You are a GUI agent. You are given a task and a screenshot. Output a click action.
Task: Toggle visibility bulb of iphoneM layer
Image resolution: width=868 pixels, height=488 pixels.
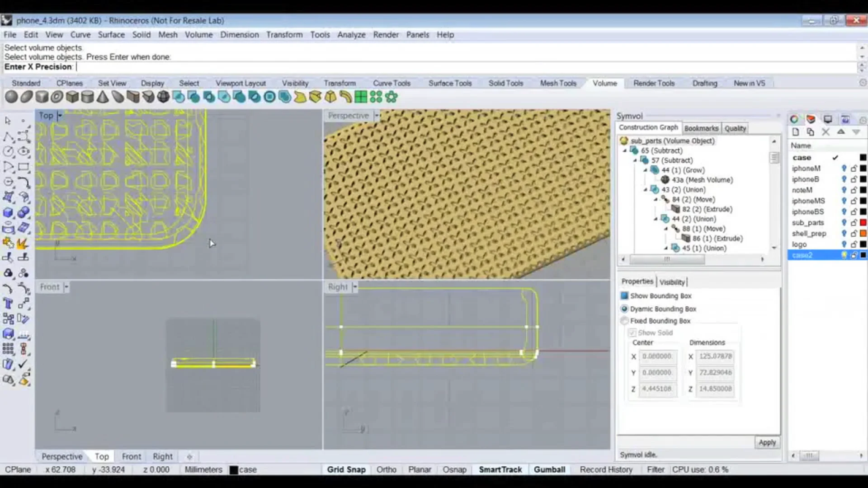[844, 168]
